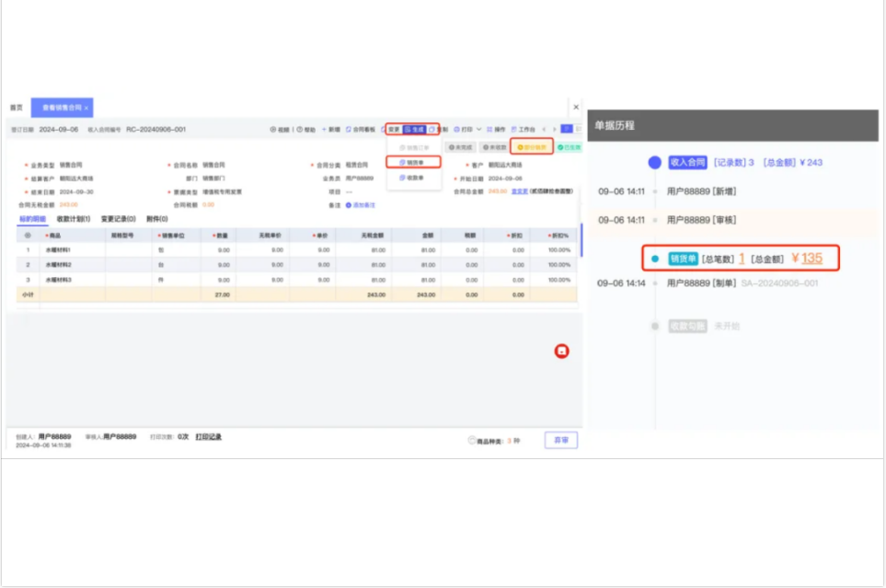The image size is (886, 588).
Task: Click the 收入合同 badge in history panel
Action: tap(687, 162)
